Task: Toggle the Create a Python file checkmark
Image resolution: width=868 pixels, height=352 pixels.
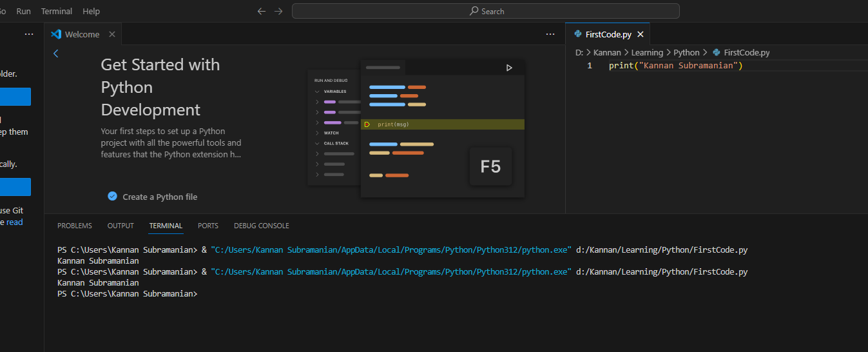Action: point(112,197)
